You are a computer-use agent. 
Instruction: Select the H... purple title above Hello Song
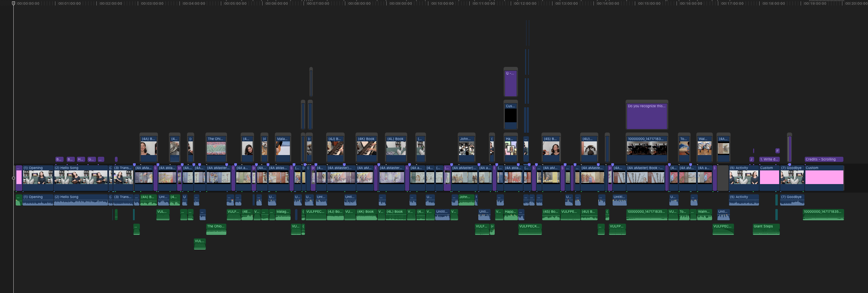81,159
